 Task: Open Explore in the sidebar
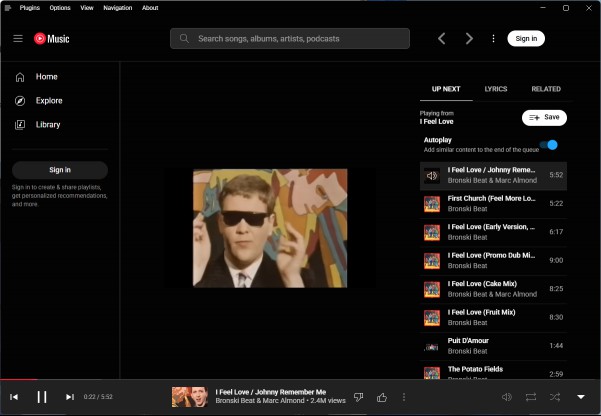[x=59, y=100]
